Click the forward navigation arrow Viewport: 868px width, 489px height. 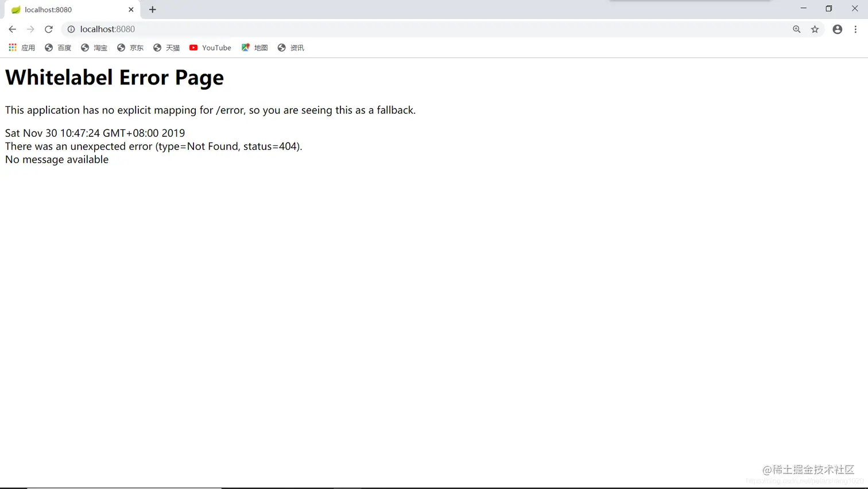[30, 29]
